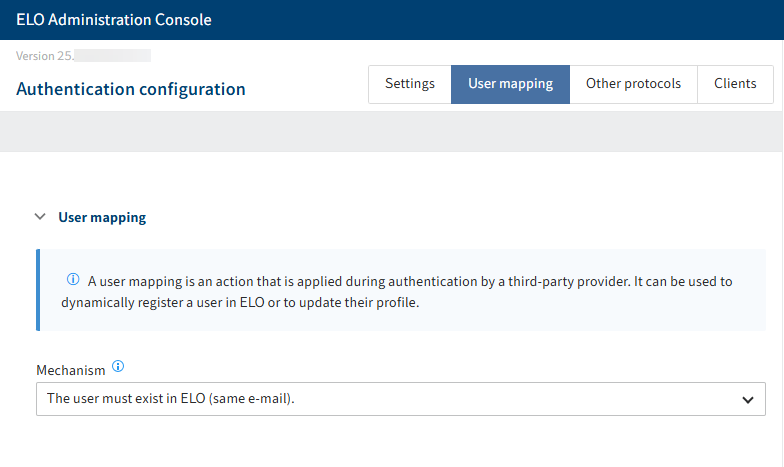
Task: Click the blue left border of info box
Action: pyautogui.click(x=38, y=290)
